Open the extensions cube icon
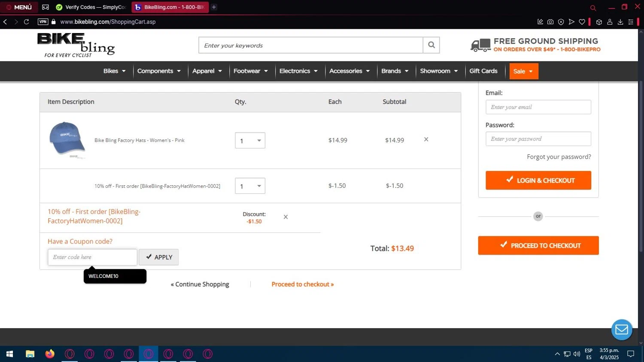Viewport: 644px width, 362px height. pos(599,22)
